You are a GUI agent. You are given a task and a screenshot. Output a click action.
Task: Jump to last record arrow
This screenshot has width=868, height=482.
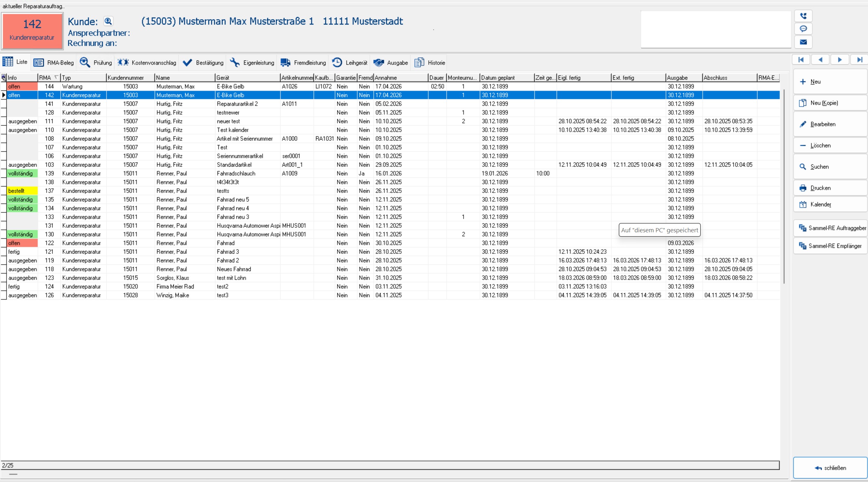click(x=859, y=60)
